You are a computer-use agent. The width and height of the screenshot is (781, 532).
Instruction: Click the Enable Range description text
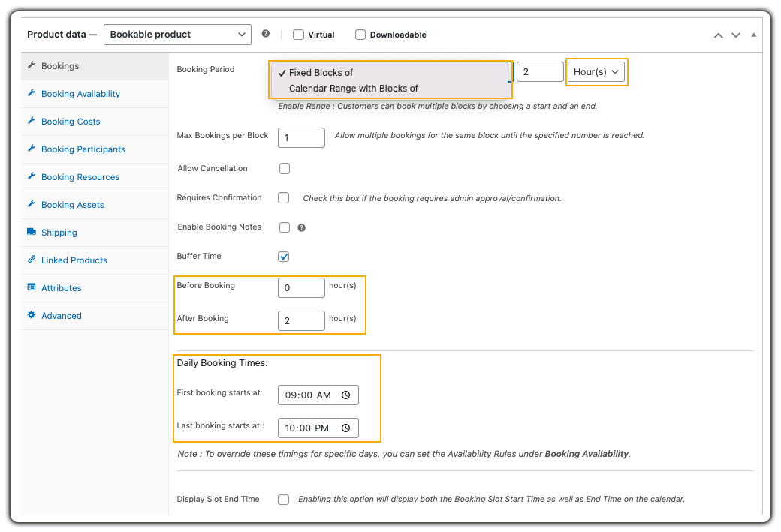tap(437, 106)
